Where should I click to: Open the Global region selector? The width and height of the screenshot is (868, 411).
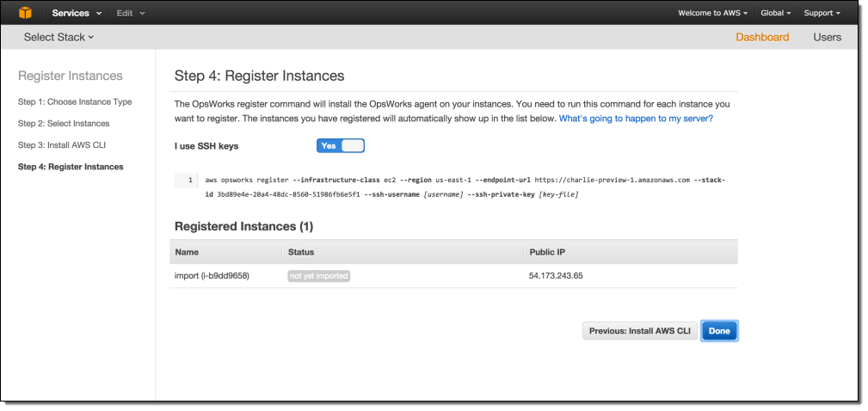pos(776,13)
